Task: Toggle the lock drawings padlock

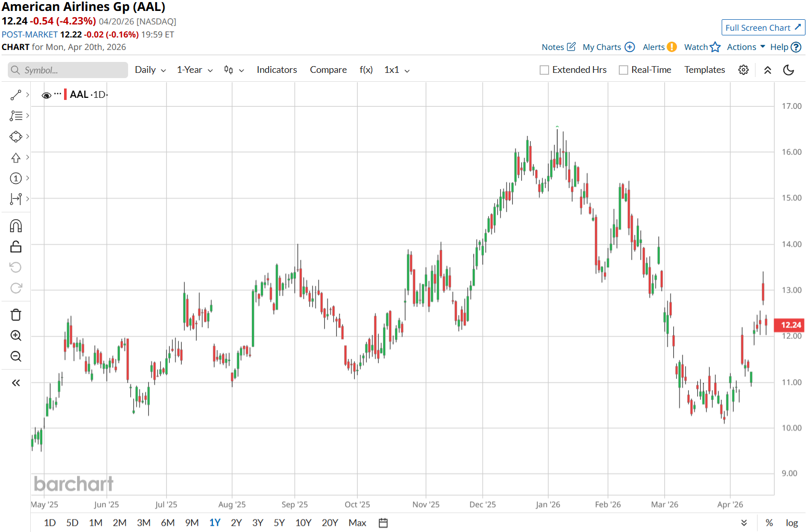Action: pos(16,247)
